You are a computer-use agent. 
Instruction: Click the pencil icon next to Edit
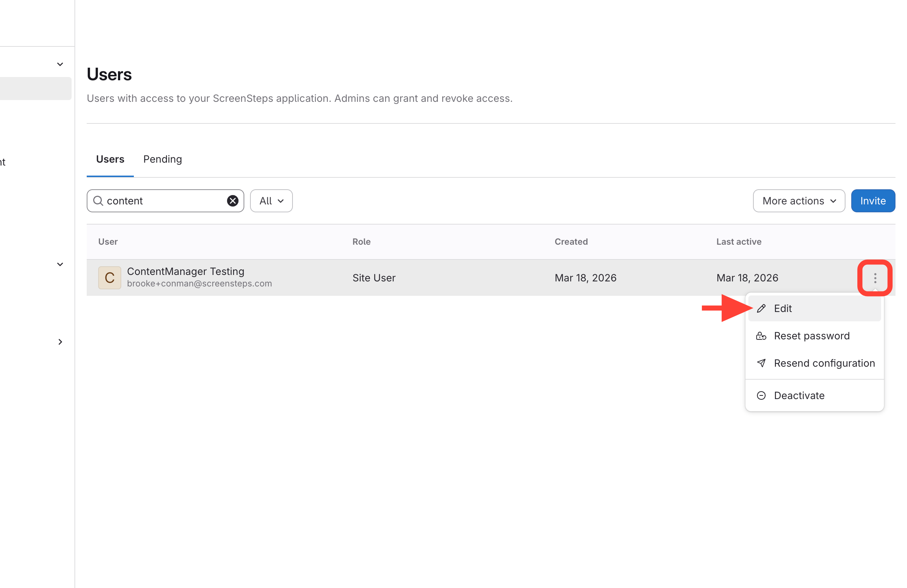(x=761, y=308)
